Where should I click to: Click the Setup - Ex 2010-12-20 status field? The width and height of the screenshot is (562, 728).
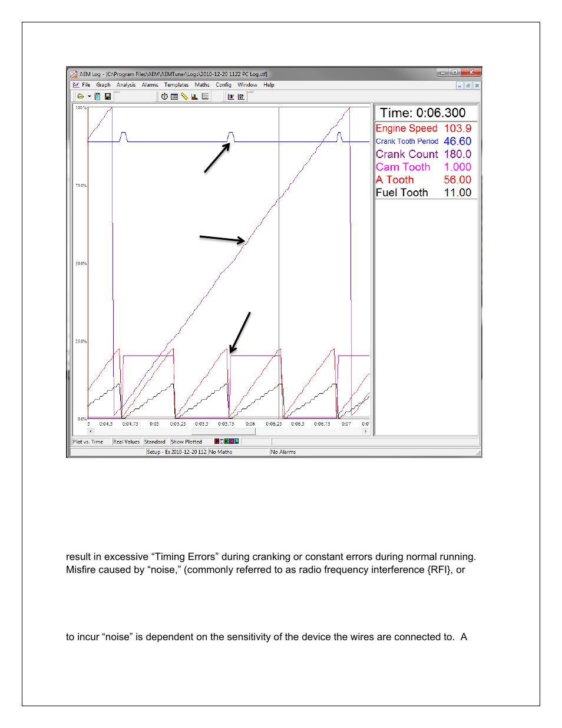[177, 452]
